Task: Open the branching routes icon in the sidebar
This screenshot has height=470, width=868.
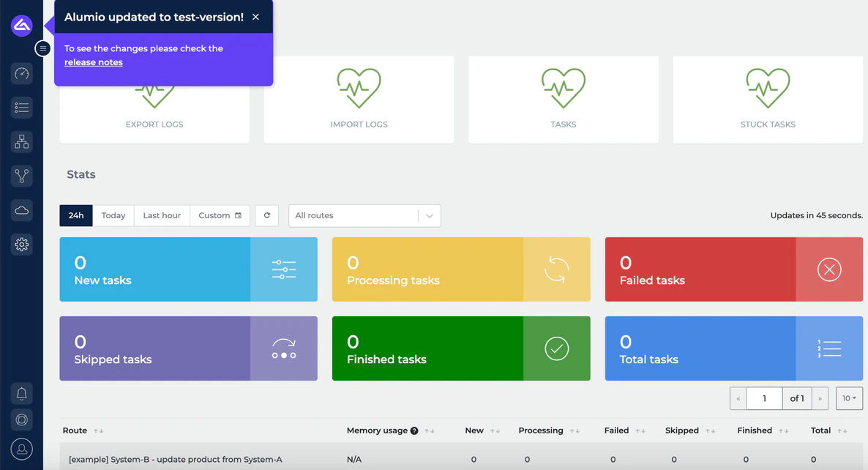Action: pyautogui.click(x=21, y=176)
